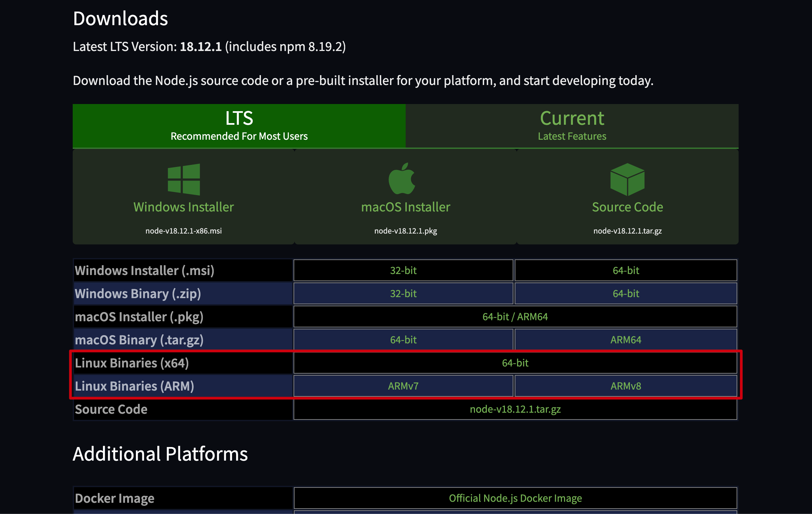Download Linux Binaries ARMv8
Viewport: 812px width, 514px height.
625,386
